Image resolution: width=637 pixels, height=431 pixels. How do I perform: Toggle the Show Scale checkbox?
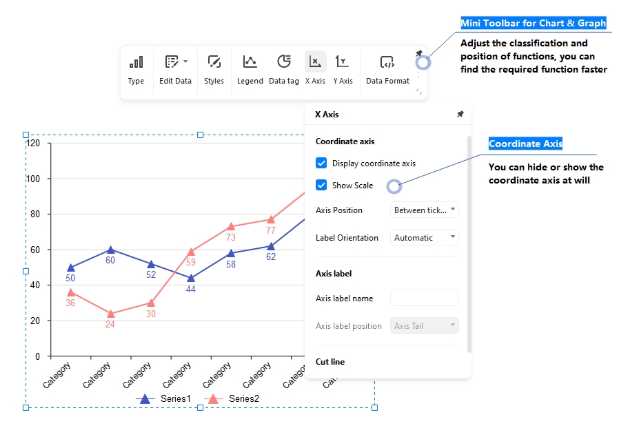pos(321,185)
